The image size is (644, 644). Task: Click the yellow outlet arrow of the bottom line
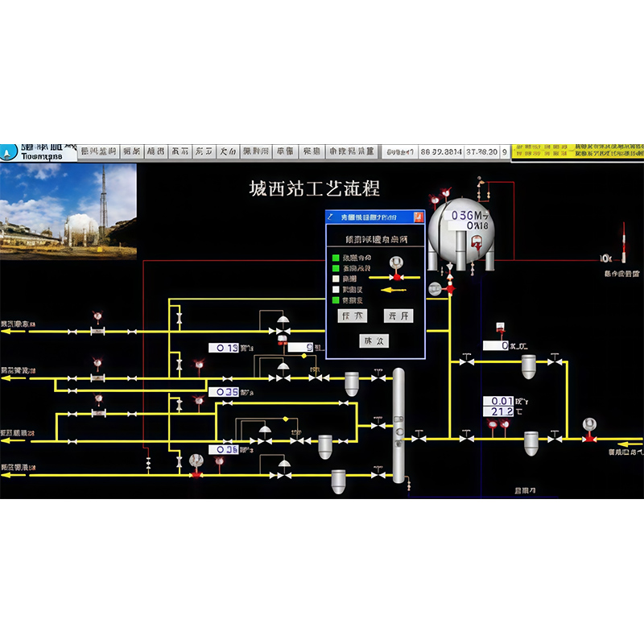(12, 475)
